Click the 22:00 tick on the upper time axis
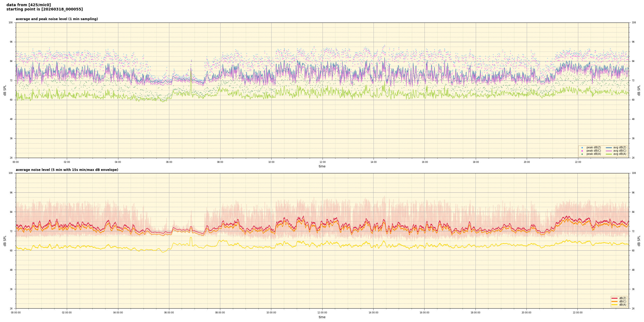Viewport: 644px width, 322px height. (578, 162)
